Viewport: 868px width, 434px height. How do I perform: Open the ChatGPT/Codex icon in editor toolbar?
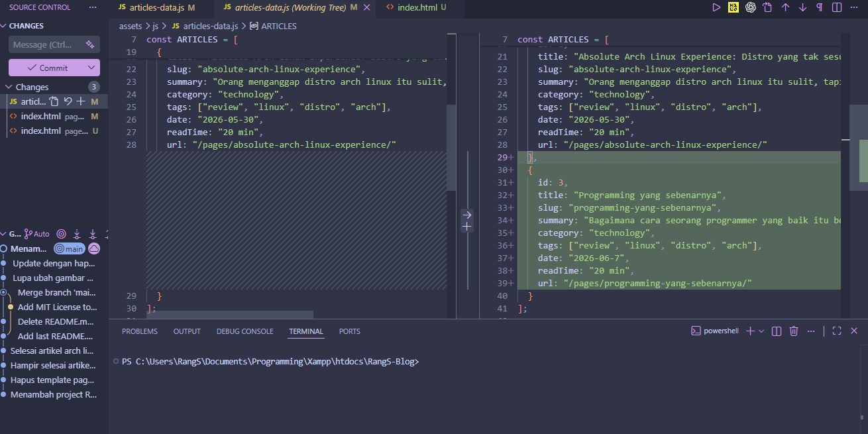[x=751, y=7]
